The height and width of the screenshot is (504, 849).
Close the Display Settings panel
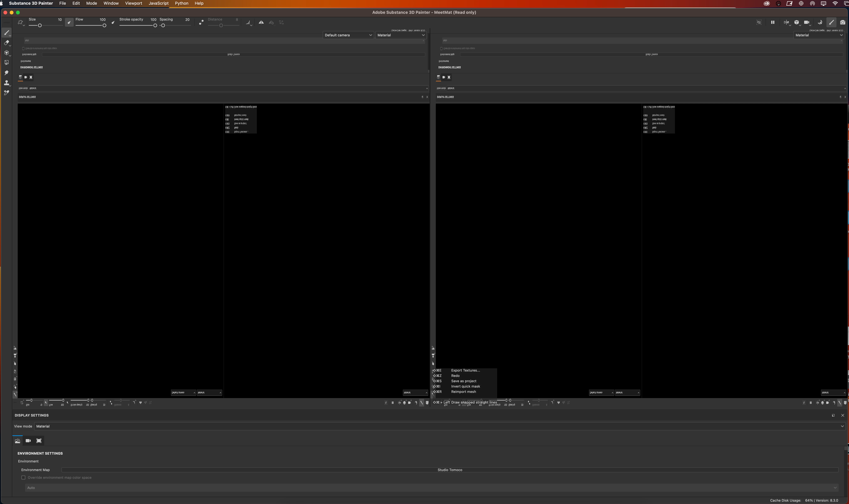point(842,415)
